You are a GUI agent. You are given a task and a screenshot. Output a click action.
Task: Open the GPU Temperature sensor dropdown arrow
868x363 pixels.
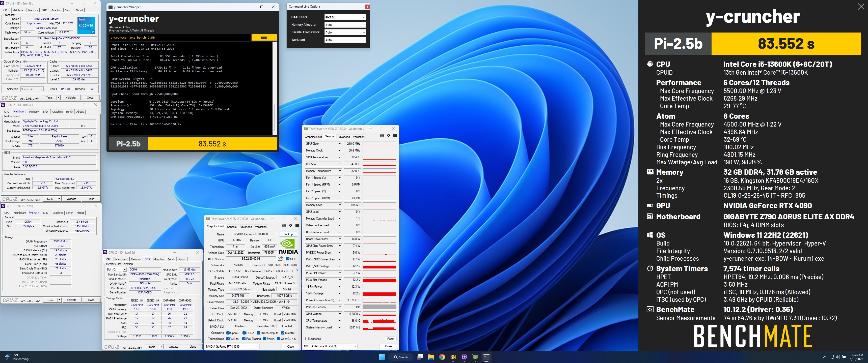point(339,157)
